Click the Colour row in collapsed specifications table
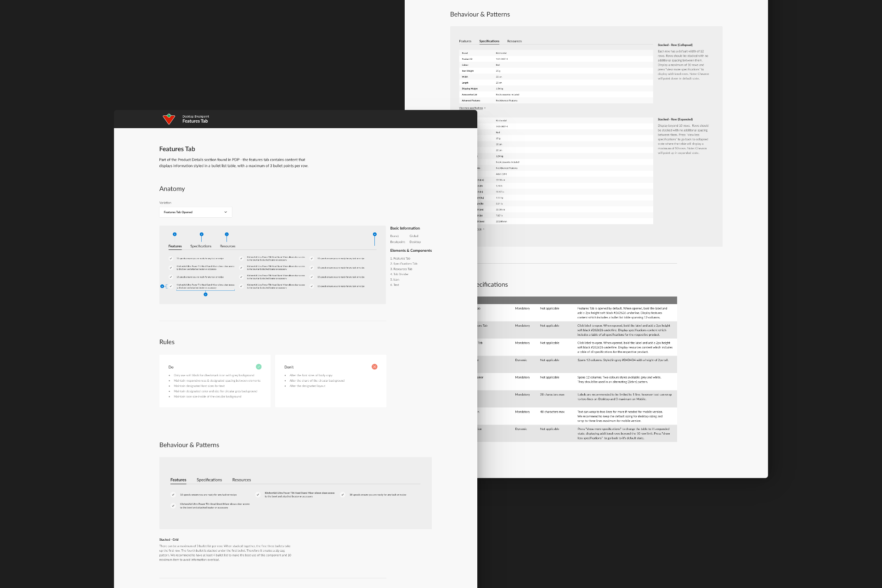This screenshot has width=882, height=588. coord(556,65)
